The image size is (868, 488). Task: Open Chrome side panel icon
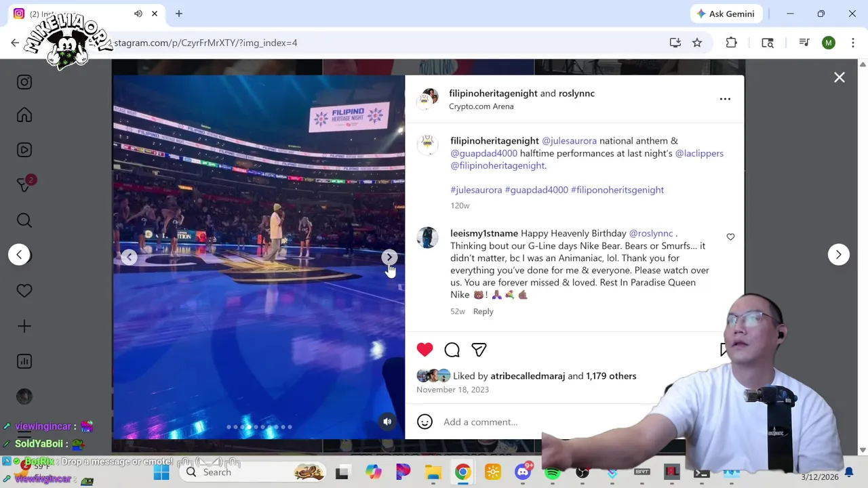pyautogui.click(x=768, y=43)
